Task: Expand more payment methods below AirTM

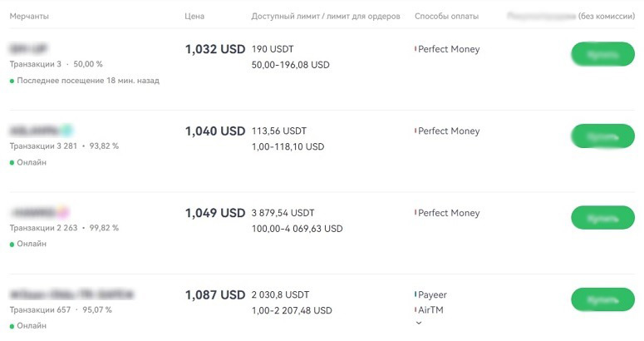Action: click(419, 323)
